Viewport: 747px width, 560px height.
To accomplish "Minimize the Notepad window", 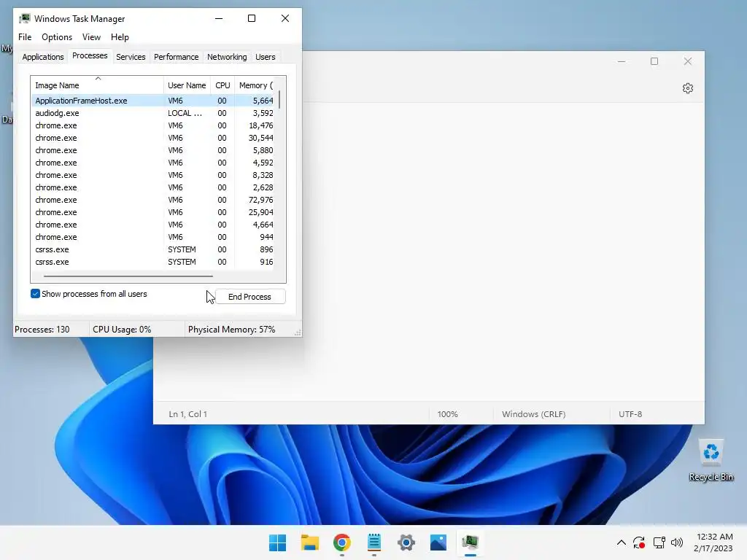I will 622,61.
